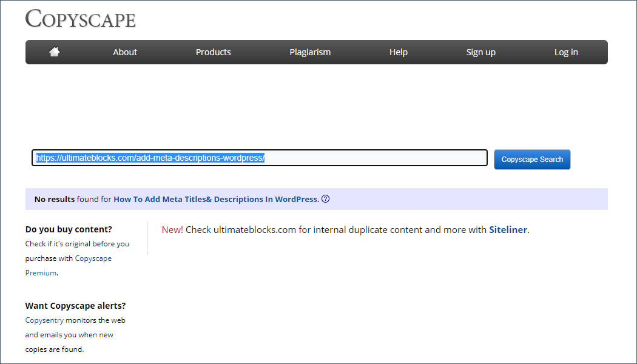The width and height of the screenshot is (637, 364).
Task: Open the Plagiarism menu
Action: point(310,52)
